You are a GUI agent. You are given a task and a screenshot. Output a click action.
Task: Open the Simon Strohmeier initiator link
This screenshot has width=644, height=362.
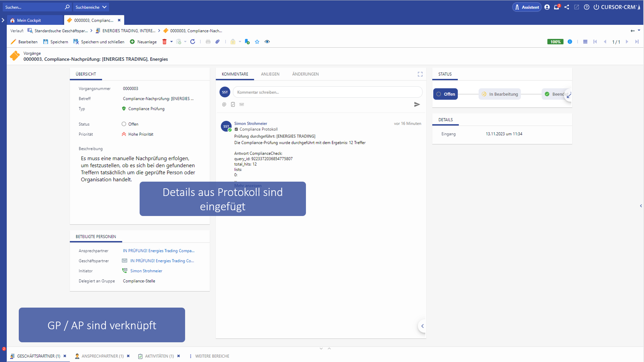pyautogui.click(x=146, y=271)
